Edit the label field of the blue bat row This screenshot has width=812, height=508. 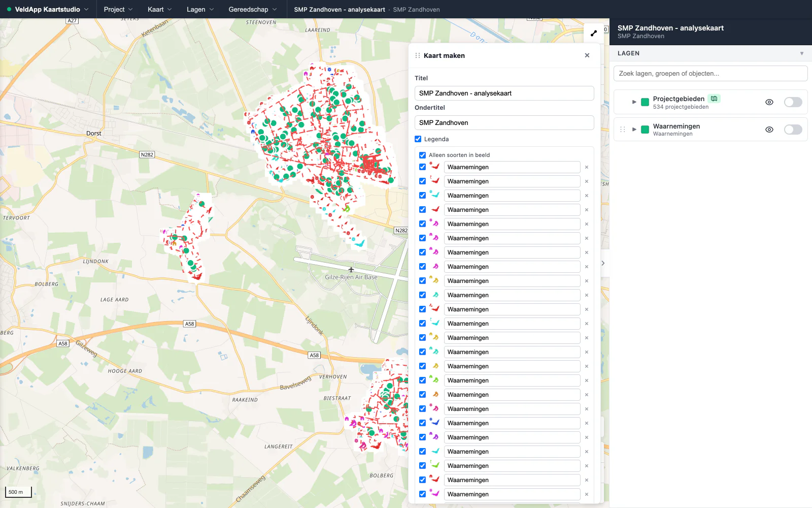[x=512, y=423]
